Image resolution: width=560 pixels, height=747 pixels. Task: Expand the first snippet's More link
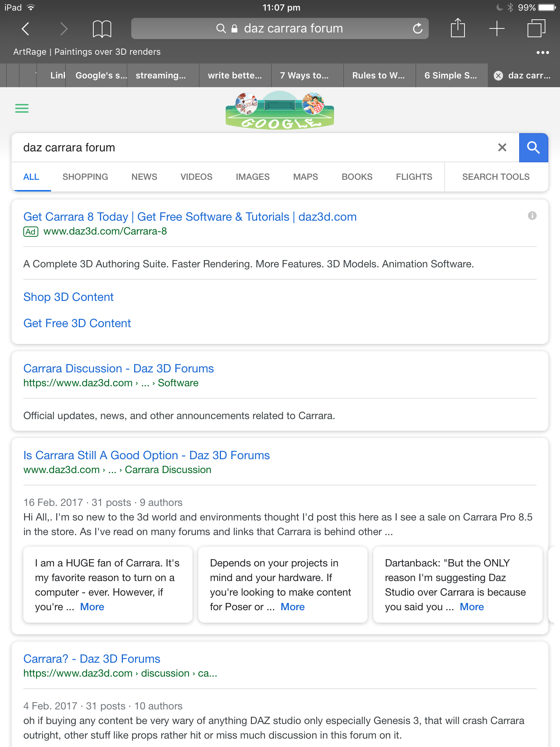click(92, 607)
